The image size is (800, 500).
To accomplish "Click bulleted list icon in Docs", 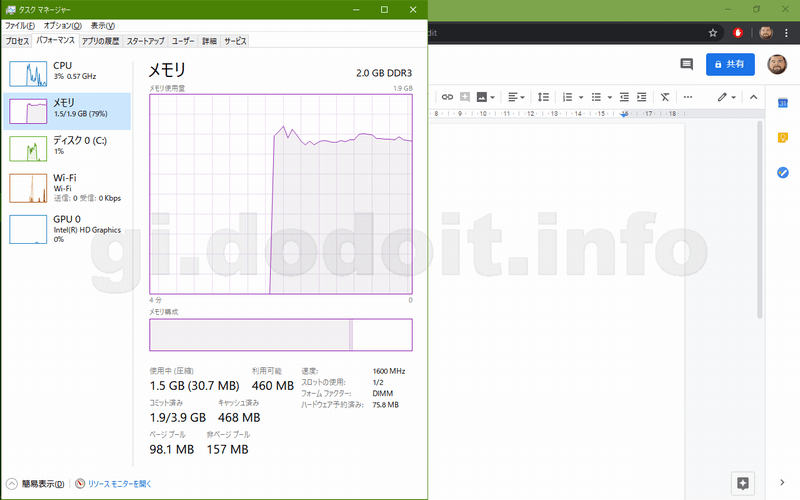I will coord(596,97).
